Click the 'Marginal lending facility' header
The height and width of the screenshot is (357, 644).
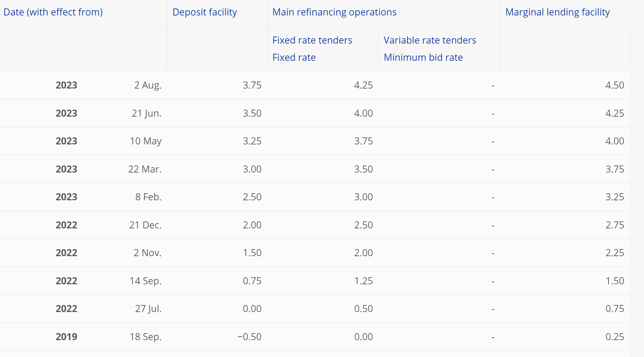(x=557, y=12)
